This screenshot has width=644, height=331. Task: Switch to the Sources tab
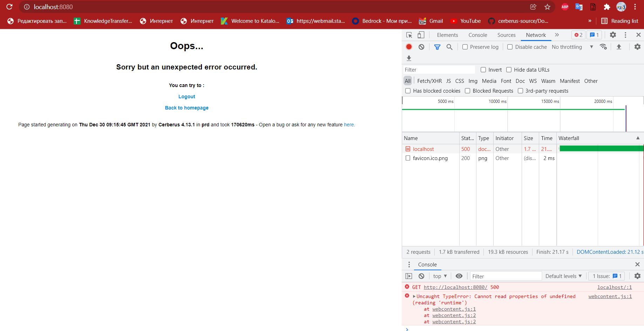(x=506, y=35)
